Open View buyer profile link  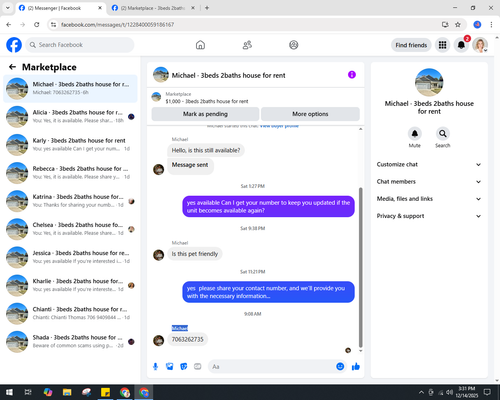point(279,126)
